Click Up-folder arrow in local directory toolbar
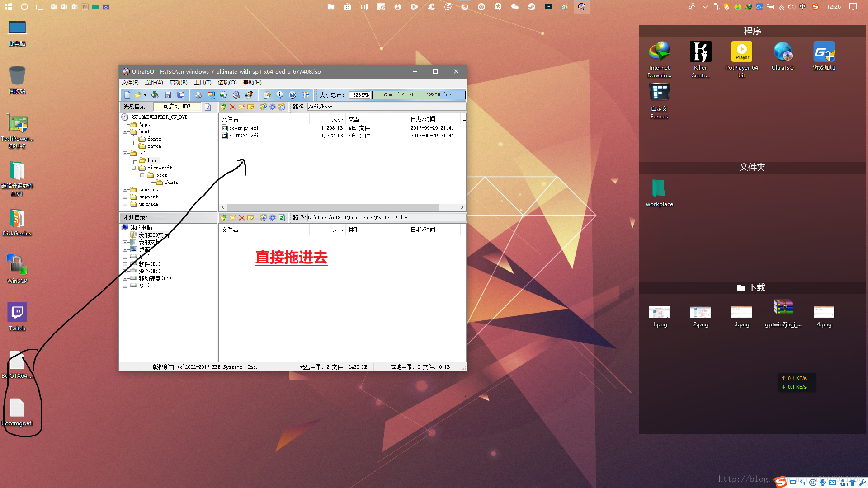This screenshot has width=868, height=488. click(x=224, y=218)
